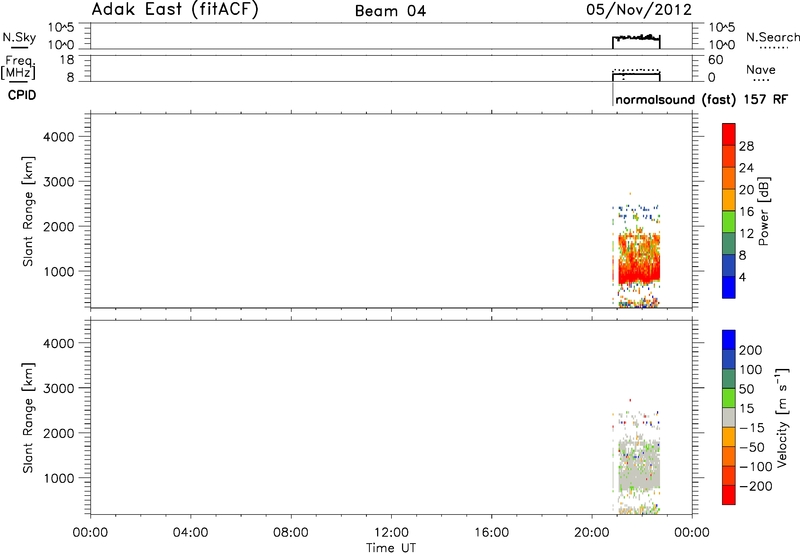The height and width of the screenshot is (554, 800).
Task: Click the '08:00' time tick label
Action: (x=290, y=533)
